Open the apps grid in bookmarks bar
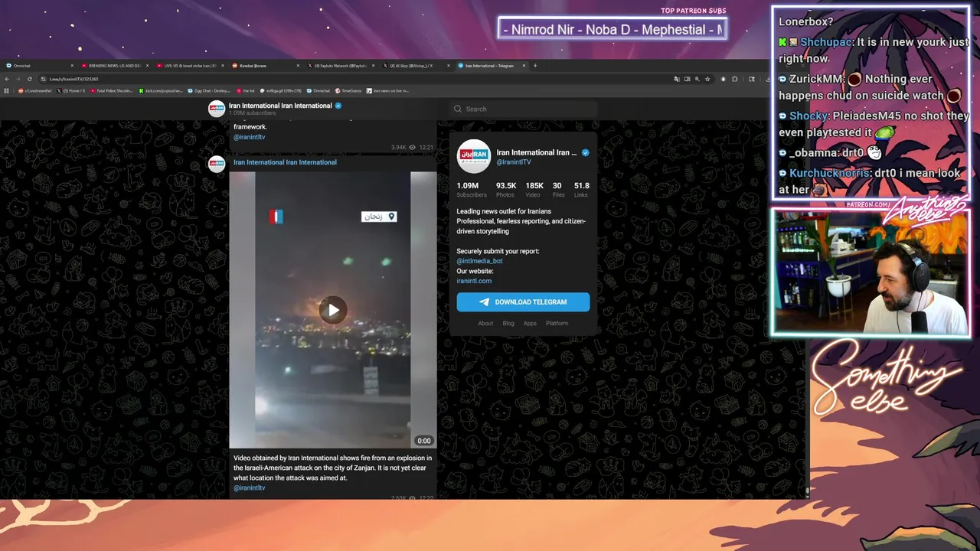Screen dimensions: 980x551 (7, 90)
